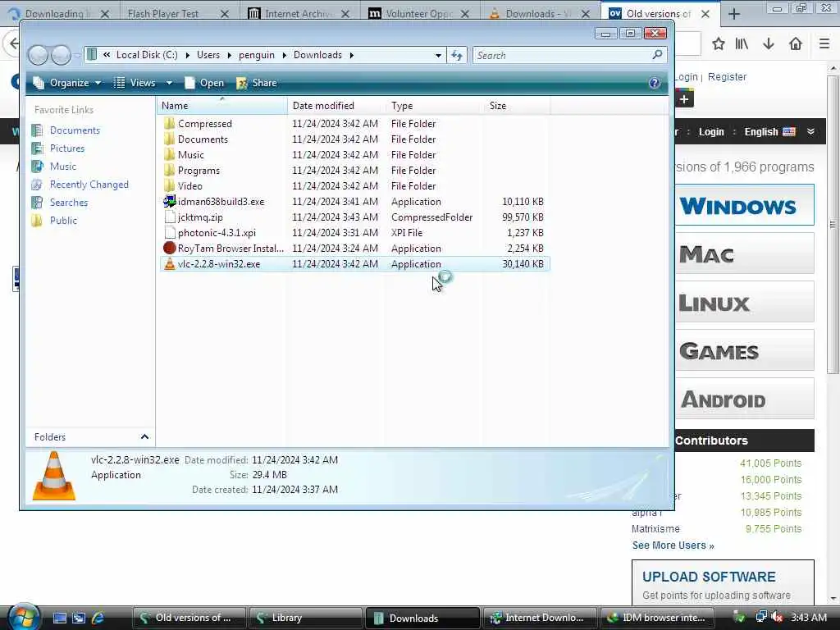
Task: Click the LINUX category button
Action: click(x=744, y=302)
